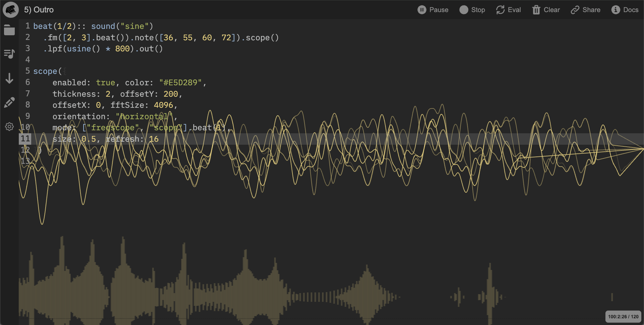Image resolution: width=644 pixels, height=325 pixels.
Task: Place the cursor on "sine" in line 1
Action: tap(135, 26)
